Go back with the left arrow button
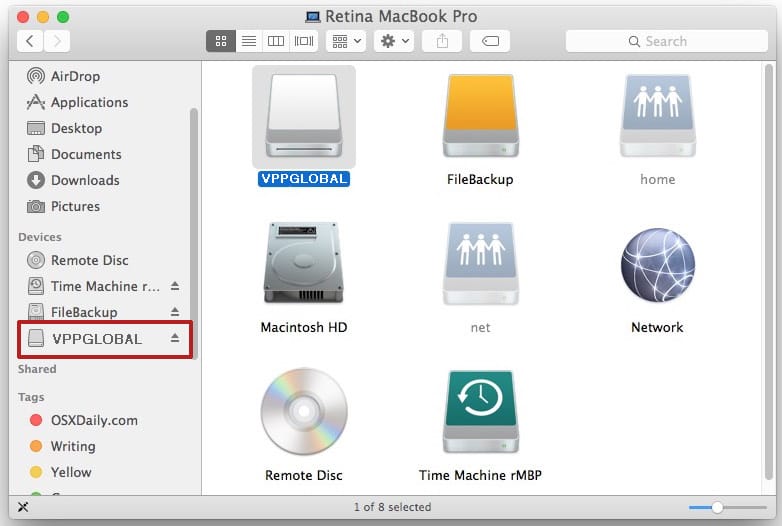The width and height of the screenshot is (782, 526). click(30, 41)
